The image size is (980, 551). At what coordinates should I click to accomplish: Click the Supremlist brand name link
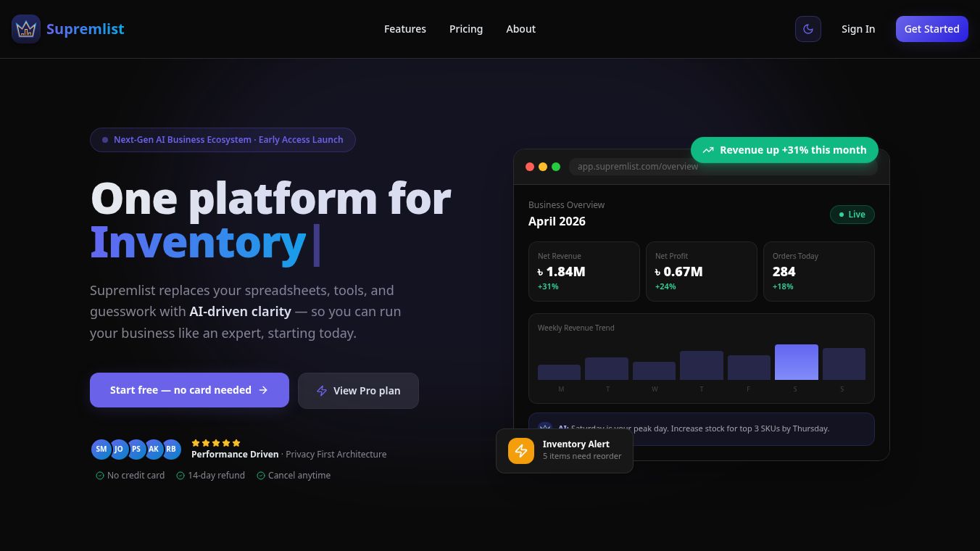[86, 29]
